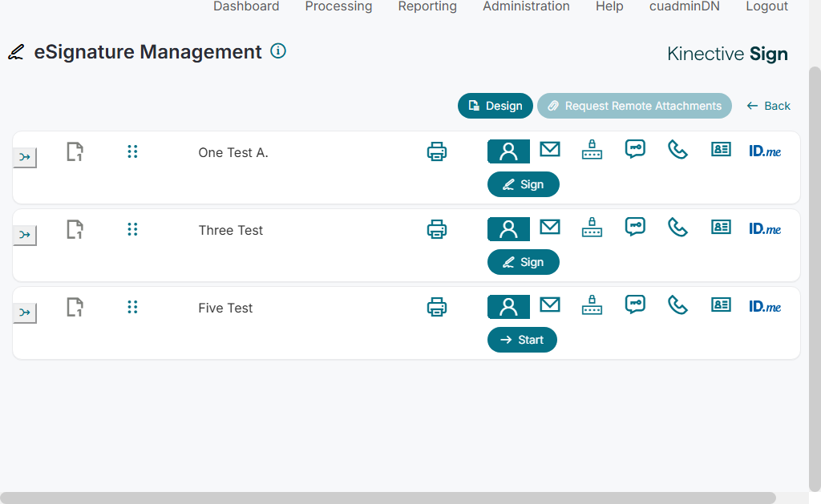Viewport: 821px width, 504px height.
Task: Expand the Five Test signer row
Action: coord(25,313)
